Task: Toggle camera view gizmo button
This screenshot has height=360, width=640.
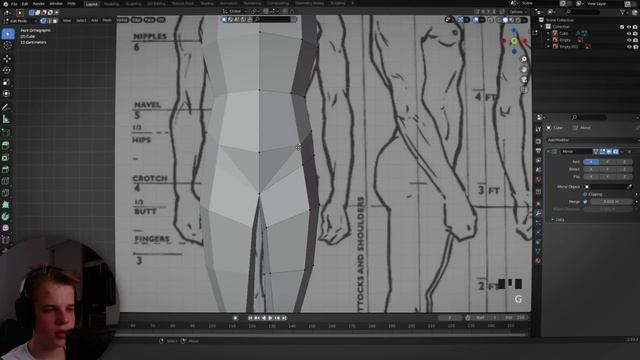Action: click(524, 80)
